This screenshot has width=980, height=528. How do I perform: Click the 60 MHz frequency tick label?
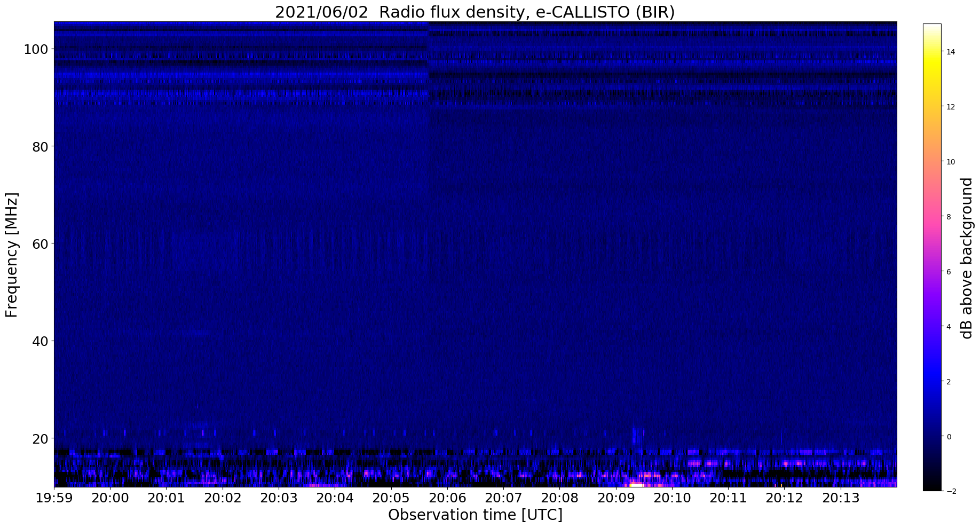point(40,244)
